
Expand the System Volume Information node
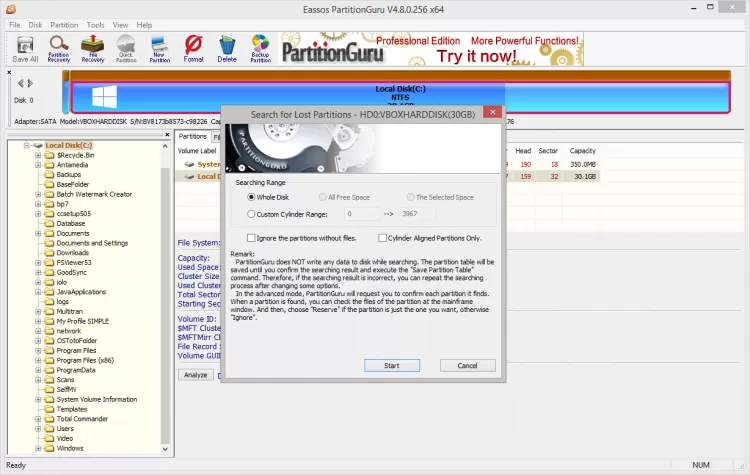click(38, 399)
